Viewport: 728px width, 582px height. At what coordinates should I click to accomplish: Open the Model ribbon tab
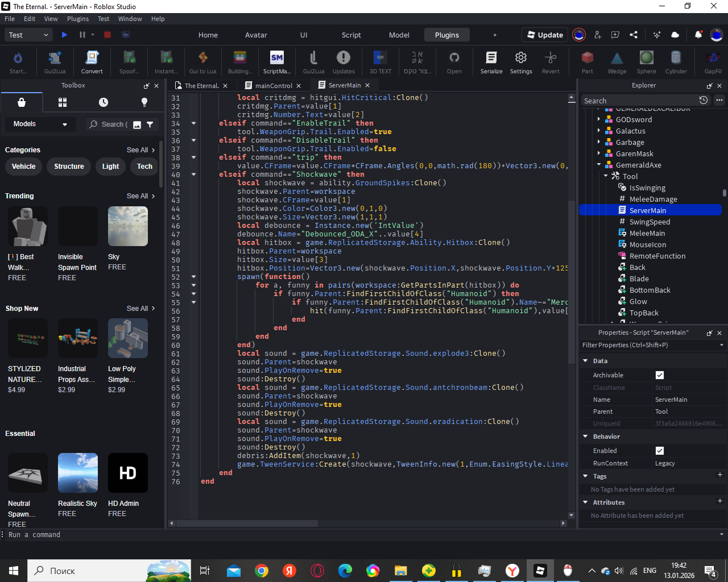click(x=399, y=35)
